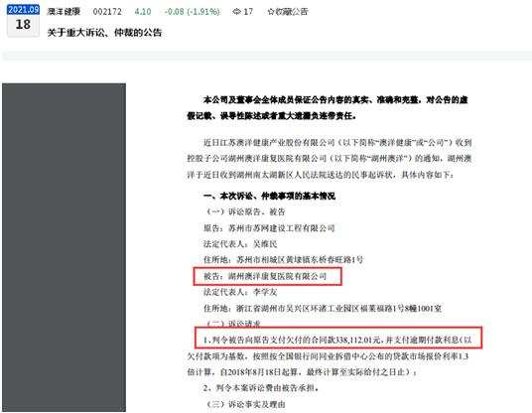Click the subsection （三）诉讼事实及理由
Viewport: 532px width, 413px height.
point(245,404)
